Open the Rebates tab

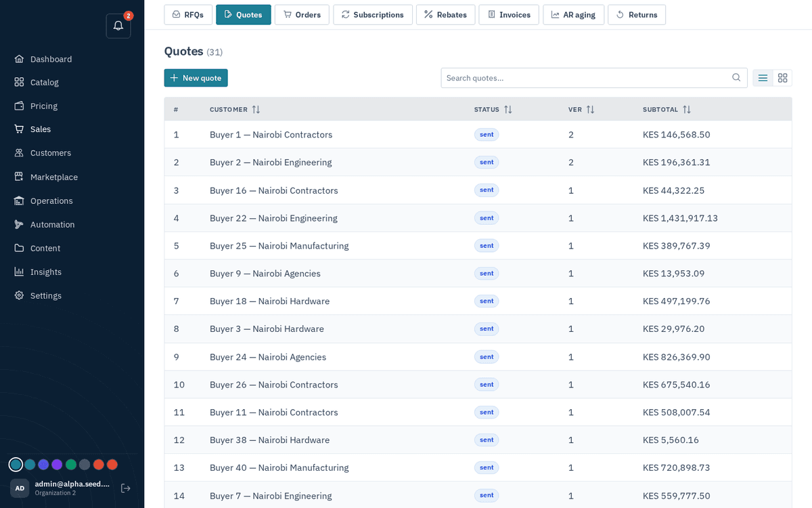[x=446, y=15]
